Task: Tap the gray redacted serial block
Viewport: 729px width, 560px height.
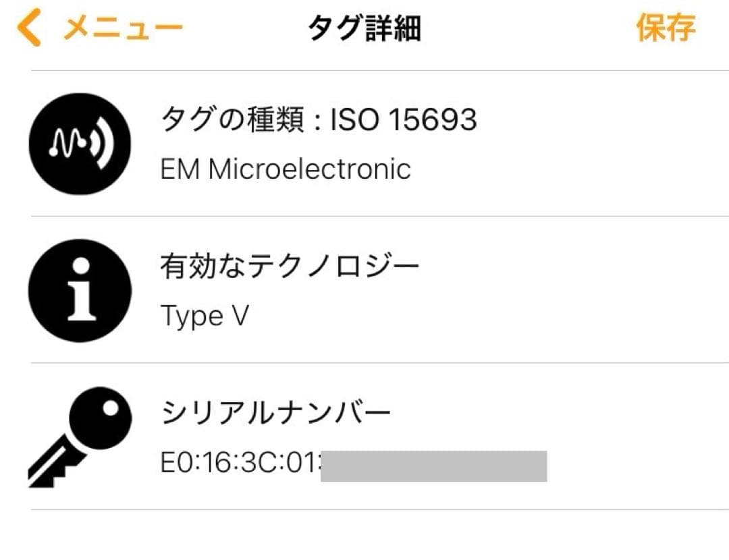Action: tap(433, 466)
